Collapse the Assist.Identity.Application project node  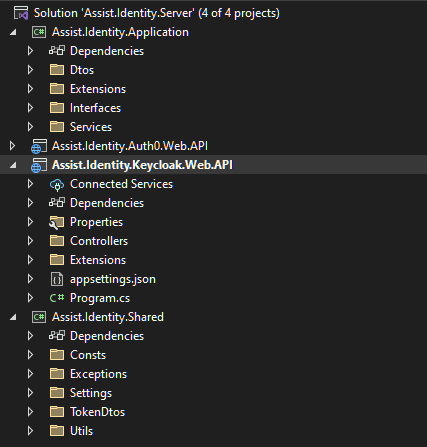coord(13,32)
